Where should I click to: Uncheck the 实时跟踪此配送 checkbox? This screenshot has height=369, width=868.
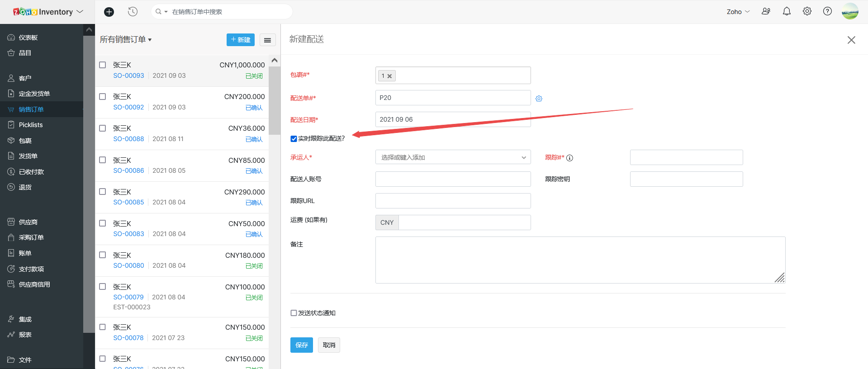[294, 139]
